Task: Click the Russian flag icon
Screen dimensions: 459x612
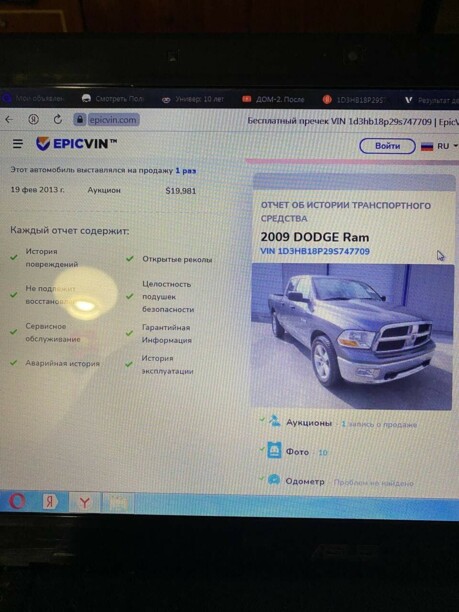Action: [427, 146]
